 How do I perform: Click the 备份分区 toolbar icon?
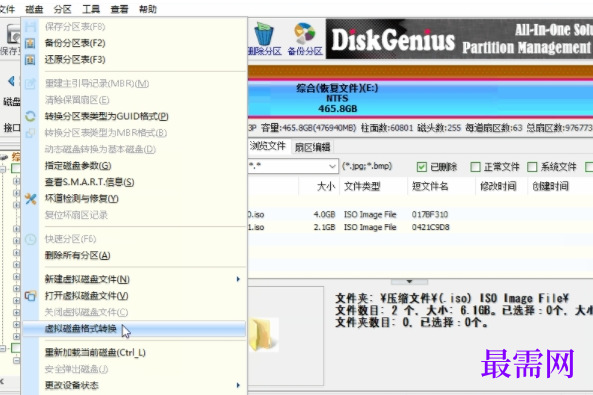[x=305, y=38]
